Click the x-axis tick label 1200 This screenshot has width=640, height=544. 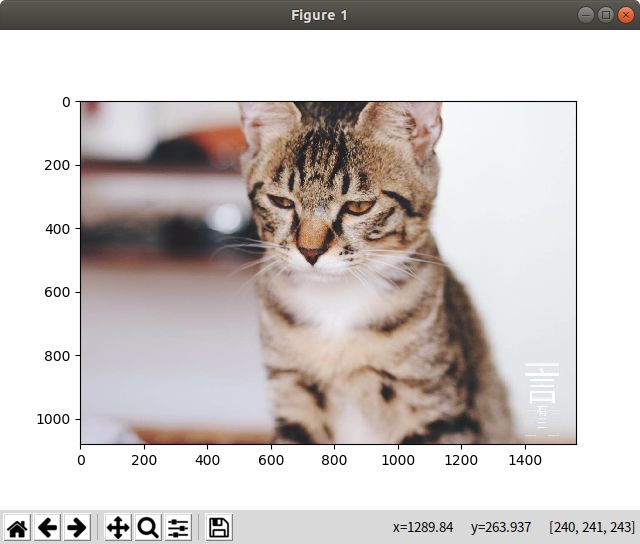(x=461, y=460)
